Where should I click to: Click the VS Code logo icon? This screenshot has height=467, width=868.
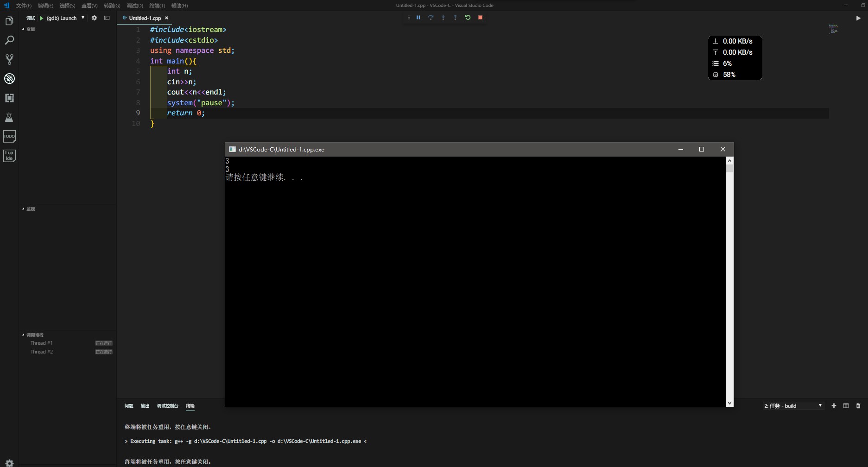pyautogui.click(x=6, y=6)
